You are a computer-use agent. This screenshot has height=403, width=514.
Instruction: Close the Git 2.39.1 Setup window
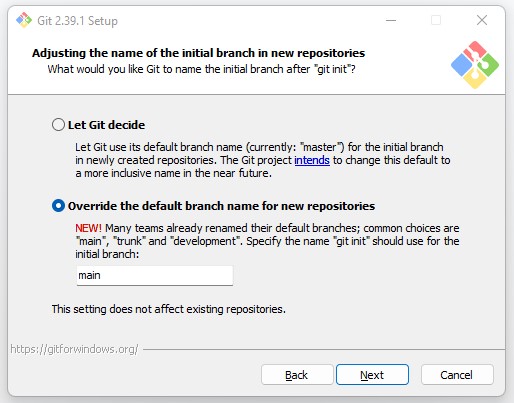click(482, 20)
